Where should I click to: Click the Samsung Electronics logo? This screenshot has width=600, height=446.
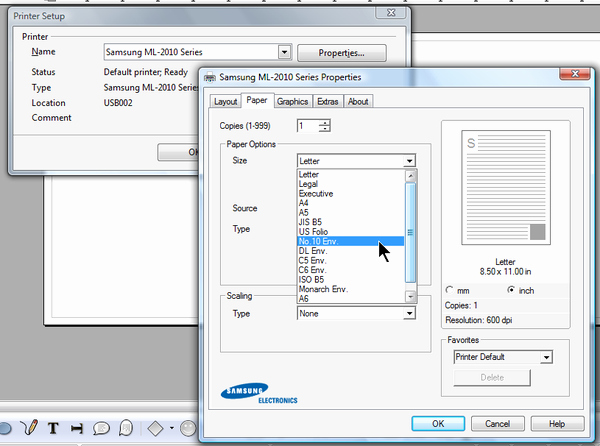pyautogui.click(x=259, y=394)
